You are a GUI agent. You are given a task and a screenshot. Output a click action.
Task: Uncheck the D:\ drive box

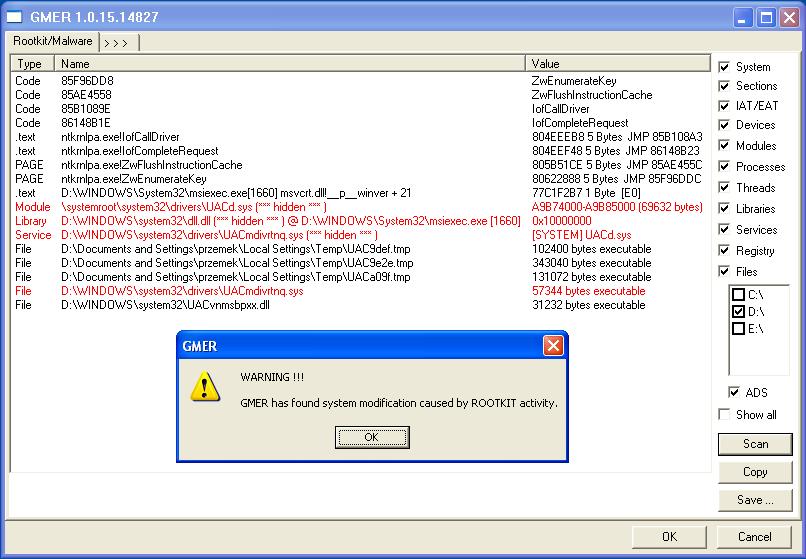(x=739, y=312)
